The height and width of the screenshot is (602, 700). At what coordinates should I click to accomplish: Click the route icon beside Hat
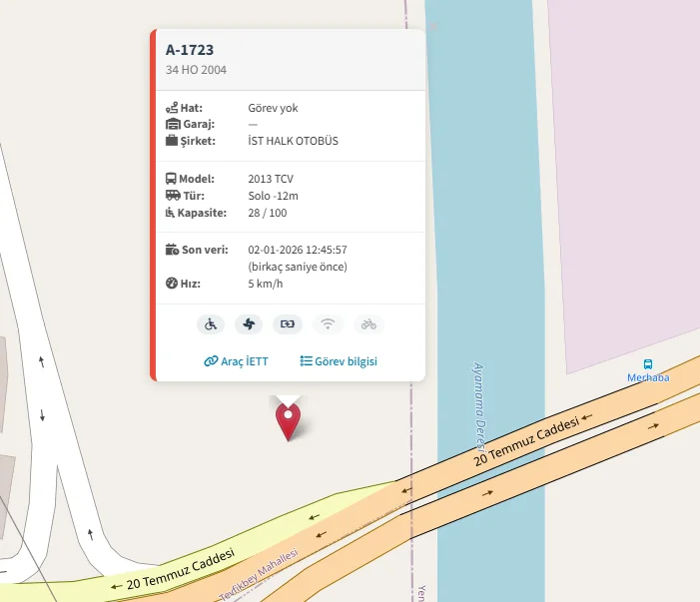(x=172, y=108)
